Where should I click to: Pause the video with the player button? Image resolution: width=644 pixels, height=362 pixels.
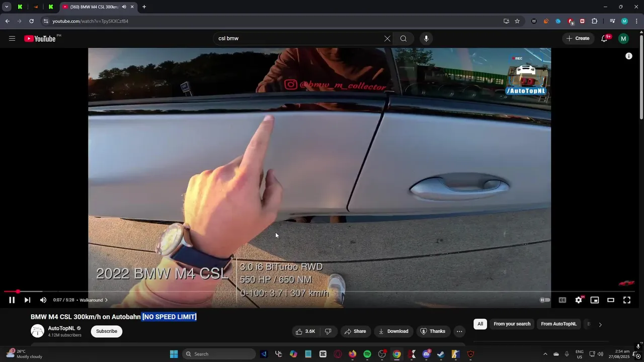tap(12, 300)
